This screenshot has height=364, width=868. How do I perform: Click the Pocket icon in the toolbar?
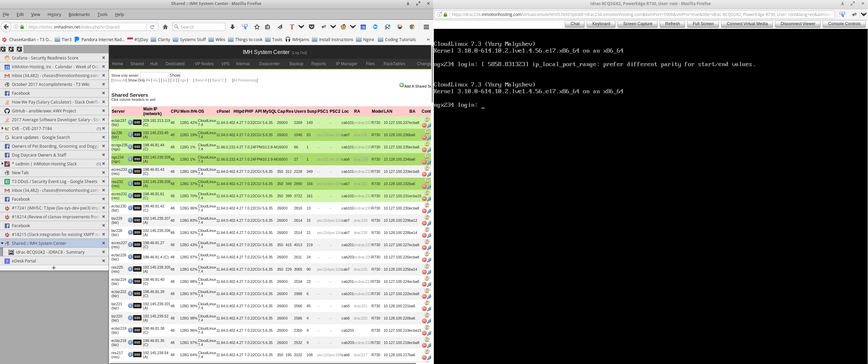click(x=312, y=27)
